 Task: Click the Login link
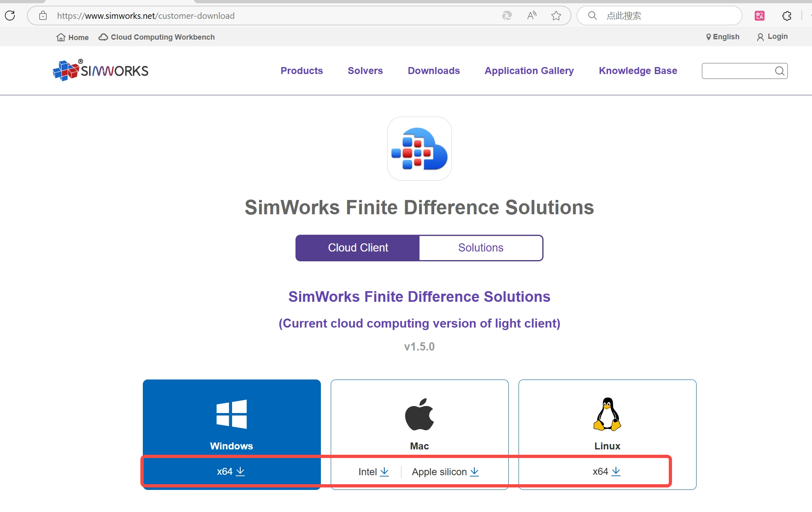pos(772,37)
